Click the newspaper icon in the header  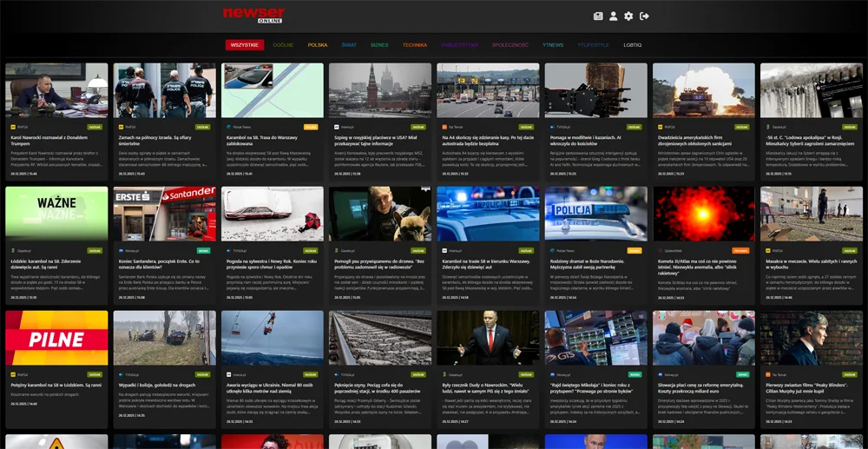click(598, 16)
